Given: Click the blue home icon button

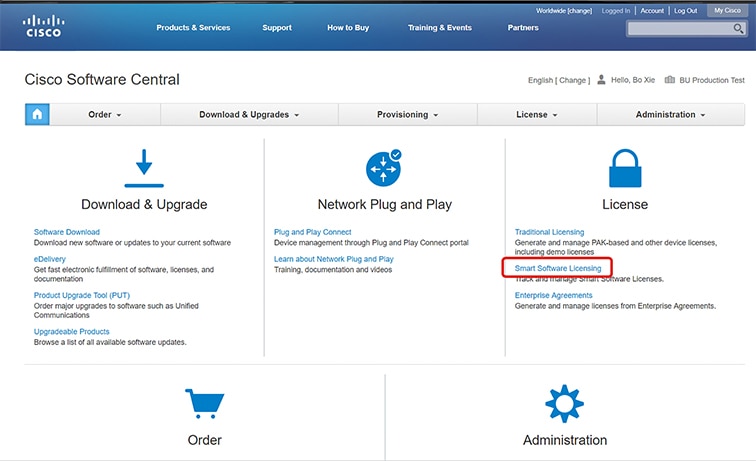Looking at the screenshot, I should 37,115.
